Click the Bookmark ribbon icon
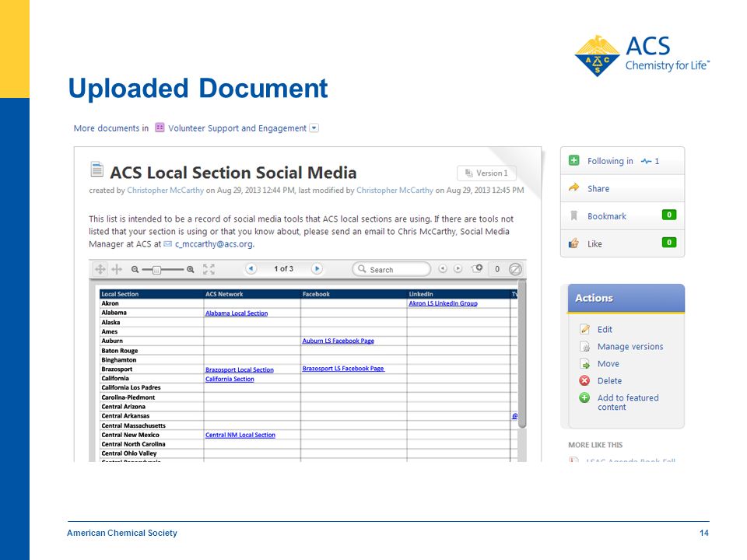The height and width of the screenshot is (560, 747). [574, 215]
